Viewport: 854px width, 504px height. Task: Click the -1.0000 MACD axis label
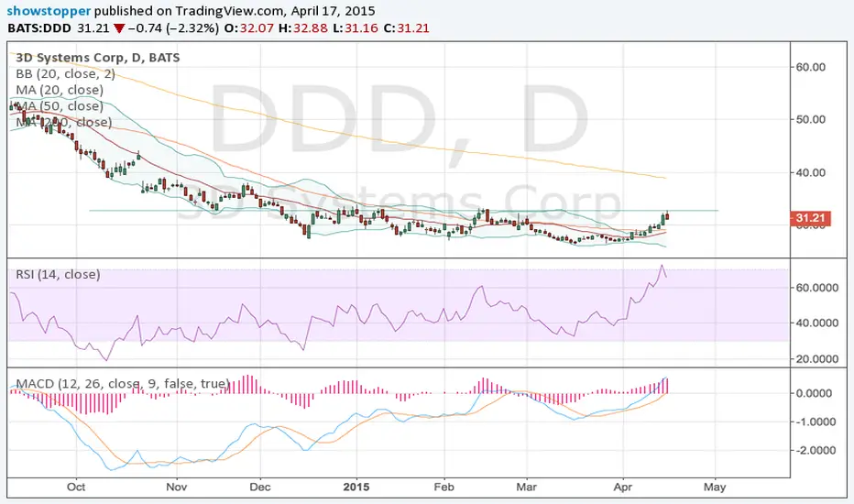(815, 422)
